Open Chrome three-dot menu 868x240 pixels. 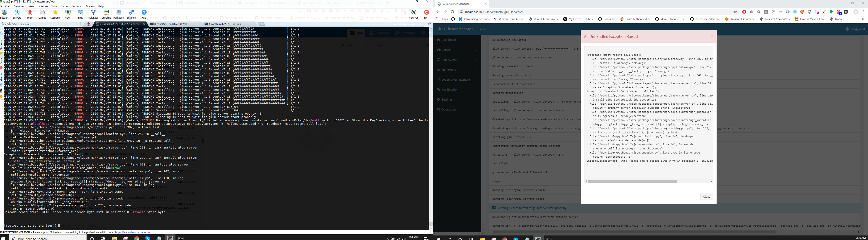tap(863, 12)
